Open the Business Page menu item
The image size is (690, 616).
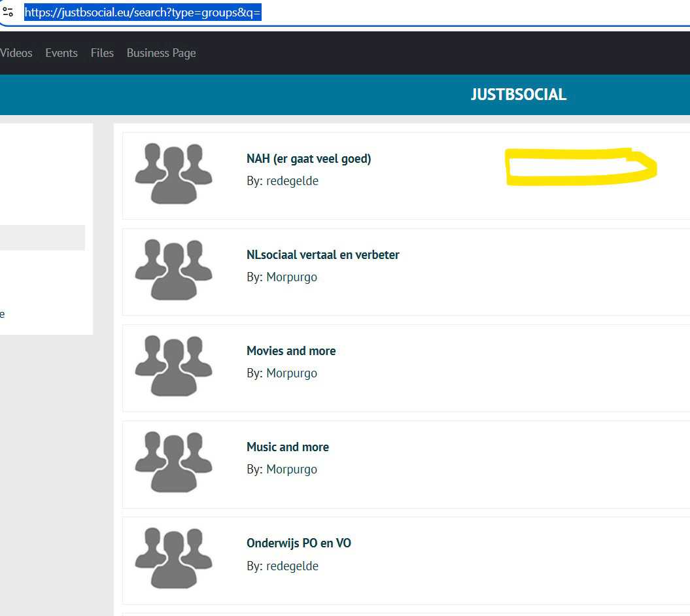coord(162,53)
